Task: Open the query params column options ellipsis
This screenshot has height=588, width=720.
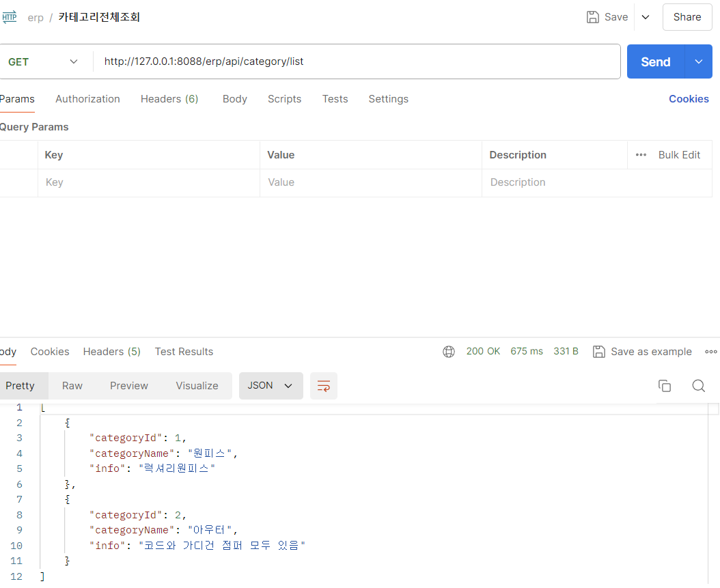Action: point(641,155)
